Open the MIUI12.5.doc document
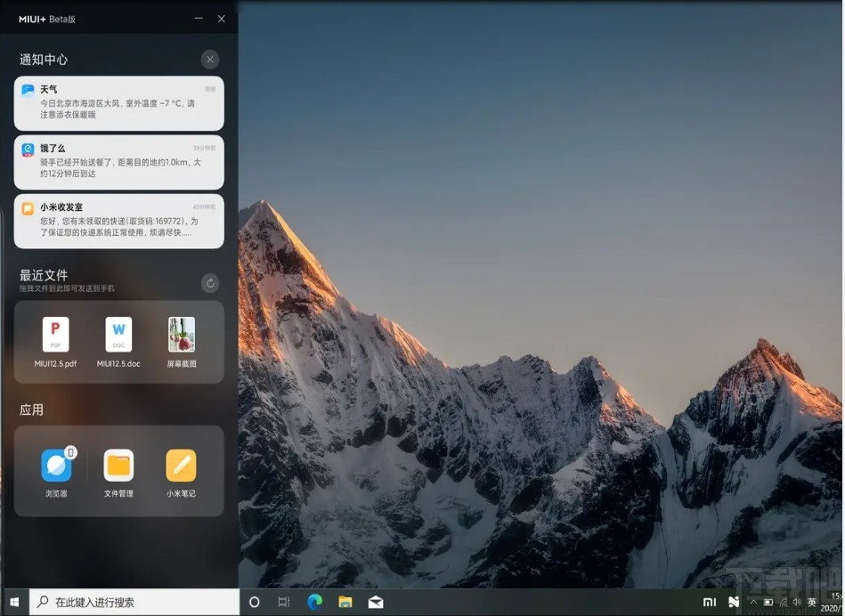 tap(118, 334)
